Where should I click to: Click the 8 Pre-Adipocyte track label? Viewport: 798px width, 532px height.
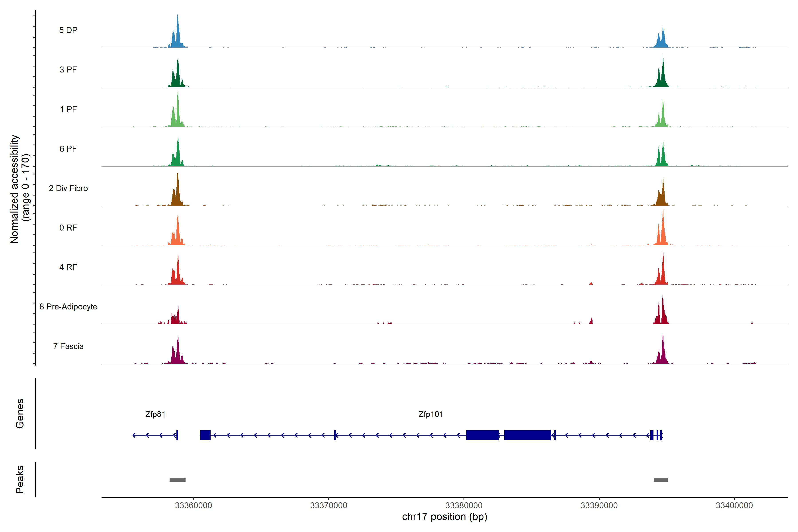[68, 306]
